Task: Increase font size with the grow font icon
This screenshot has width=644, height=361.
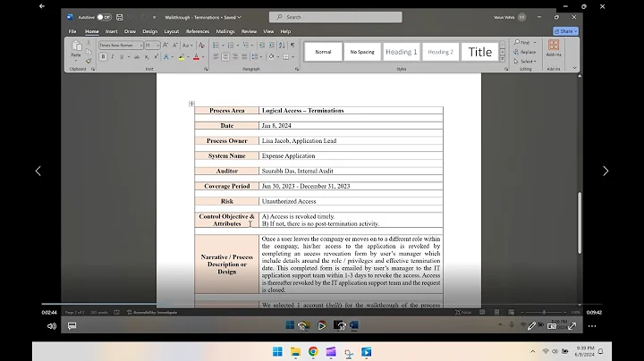Action: pos(165,45)
